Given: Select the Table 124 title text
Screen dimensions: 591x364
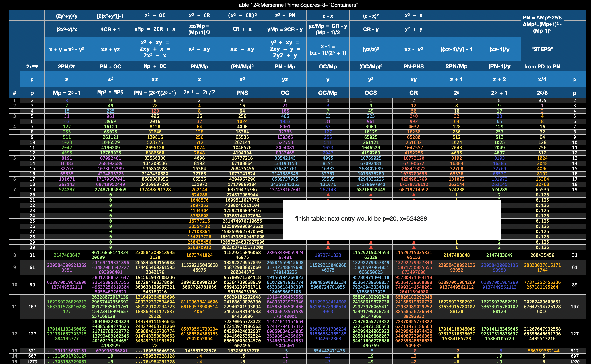Looking at the screenshot, I should click(297, 5).
